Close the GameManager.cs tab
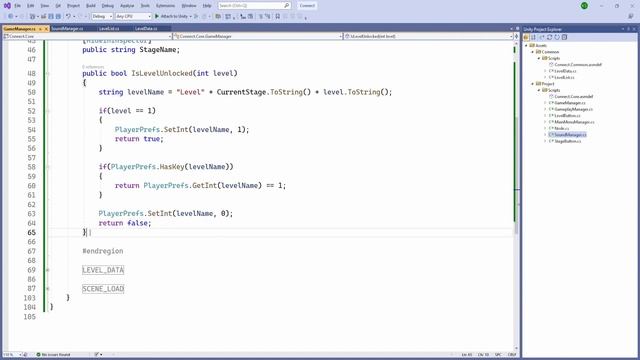640x360 pixels. [46, 29]
